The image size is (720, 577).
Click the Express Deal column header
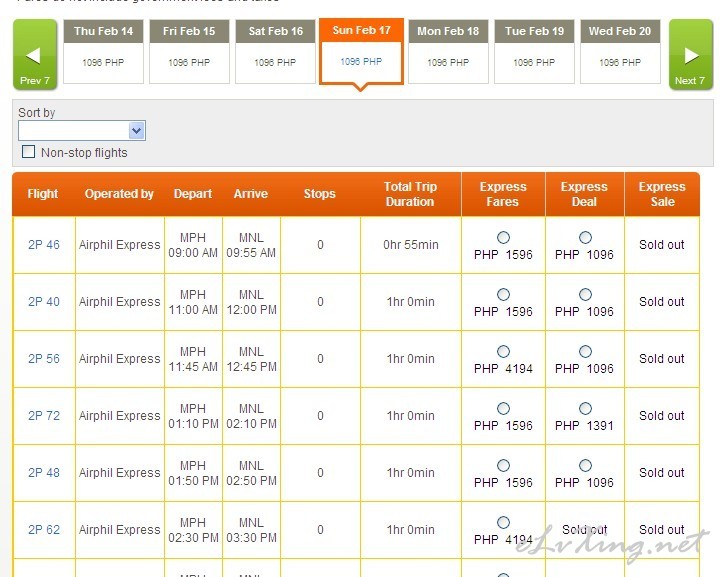(584, 194)
